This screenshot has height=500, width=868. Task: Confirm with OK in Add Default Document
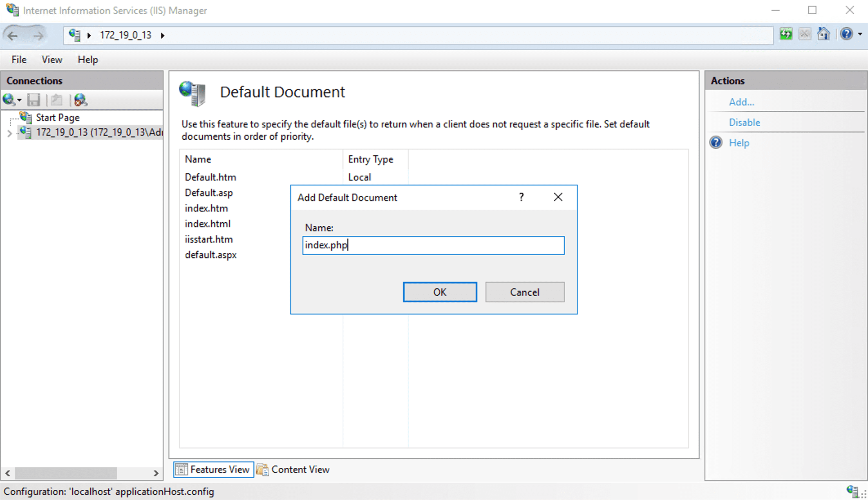(440, 292)
